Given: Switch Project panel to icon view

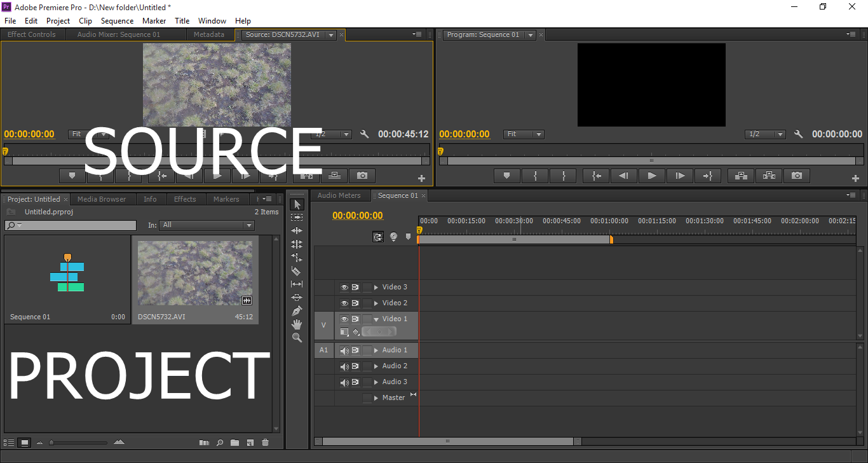Looking at the screenshot, I should click(24, 443).
